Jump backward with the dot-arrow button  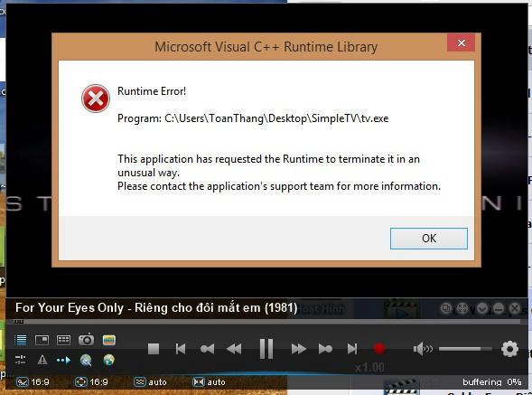pos(208,349)
